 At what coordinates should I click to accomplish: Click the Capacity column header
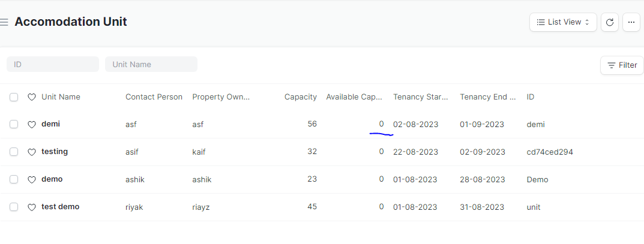301,97
